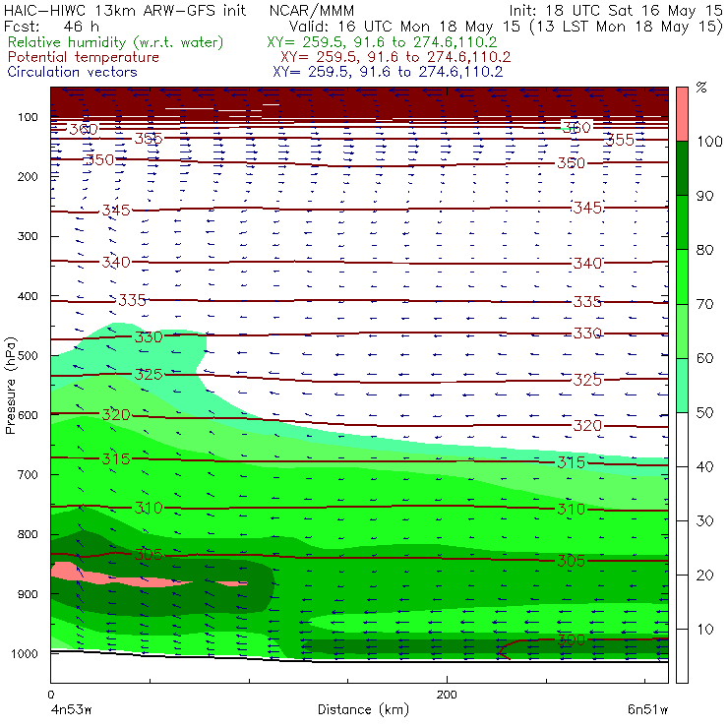Click the '200' distance axis tick label
The width and height of the screenshot is (728, 728).
[x=447, y=695]
